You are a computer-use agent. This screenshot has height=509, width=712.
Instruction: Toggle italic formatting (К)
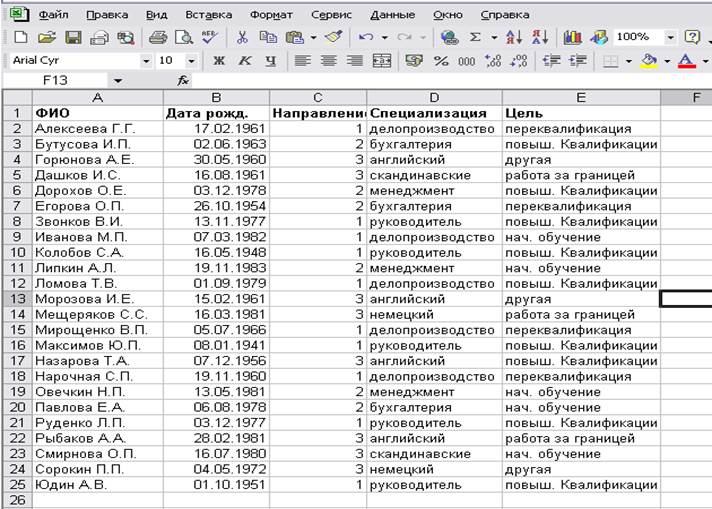[x=244, y=61]
